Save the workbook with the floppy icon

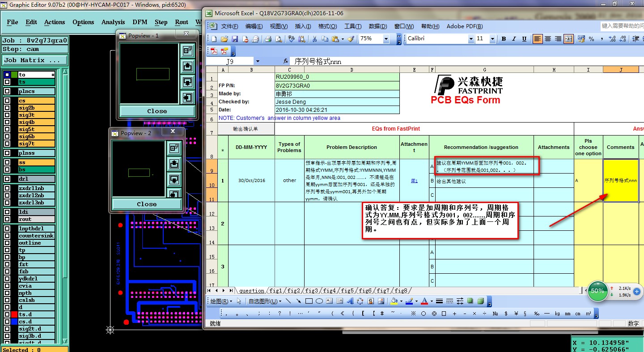(x=235, y=39)
